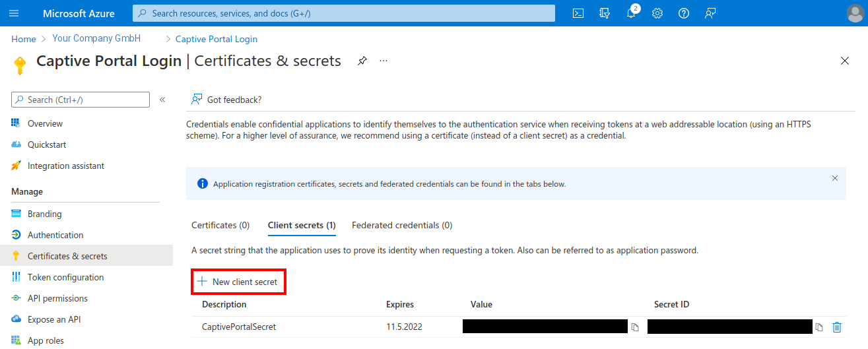Open the Azure portal hamburger menu
Viewport: 868px width, 349px height.
14,13
